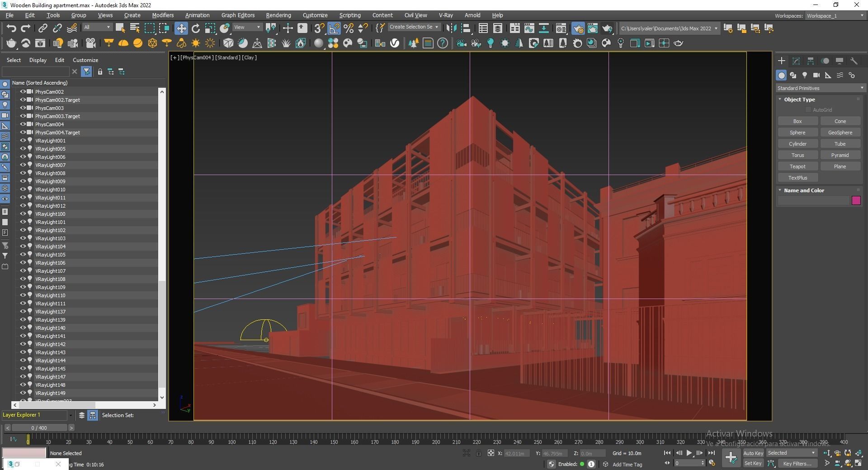Image resolution: width=868 pixels, height=470 pixels.
Task: Toggle the Angle Snap icon
Action: pyautogui.click(x=334, y=28)
